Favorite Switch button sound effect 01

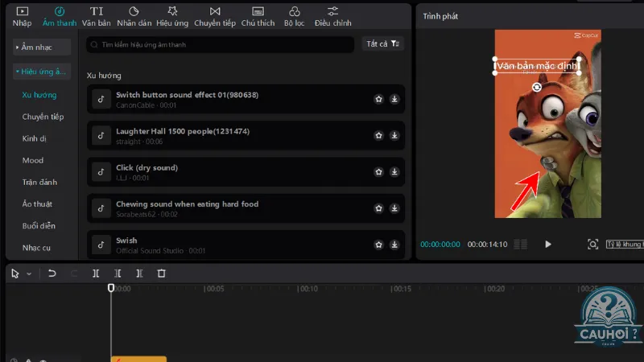tap(378, 99)
